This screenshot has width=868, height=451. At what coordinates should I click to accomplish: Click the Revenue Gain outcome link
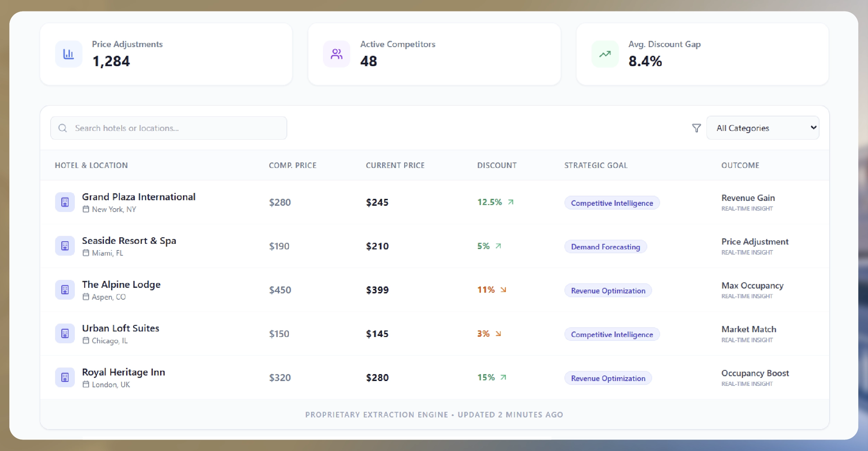748,198
